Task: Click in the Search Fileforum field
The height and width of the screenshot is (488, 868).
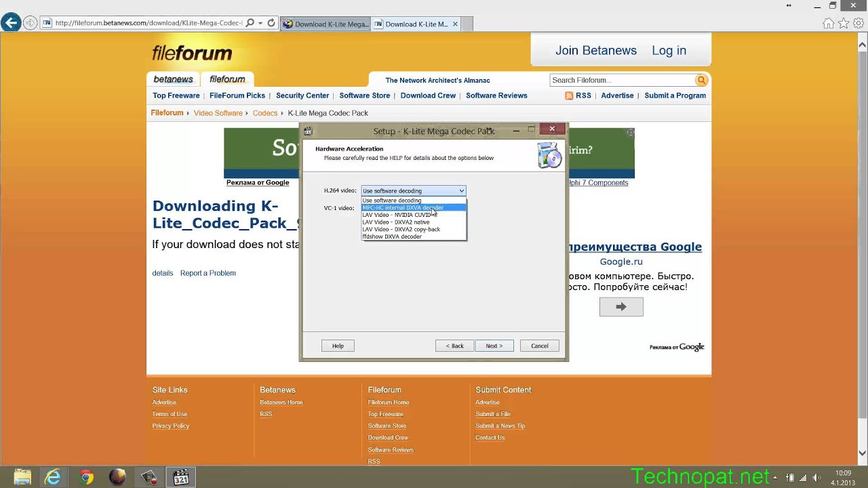Action: (623, 80)
